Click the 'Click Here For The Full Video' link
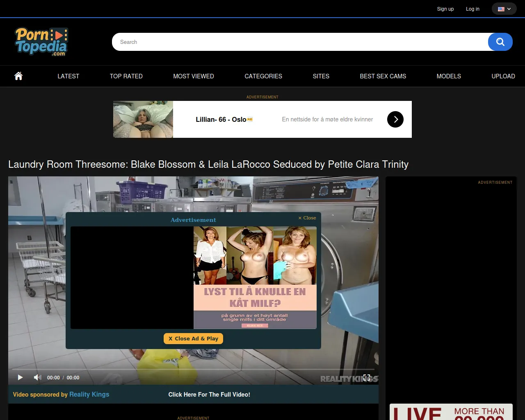The image size is (525, 420). pos(209,395)
